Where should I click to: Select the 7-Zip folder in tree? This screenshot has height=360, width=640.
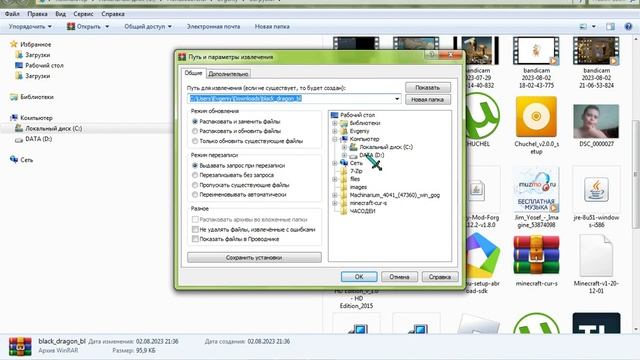pyautogui.click(x=356, y=171)
